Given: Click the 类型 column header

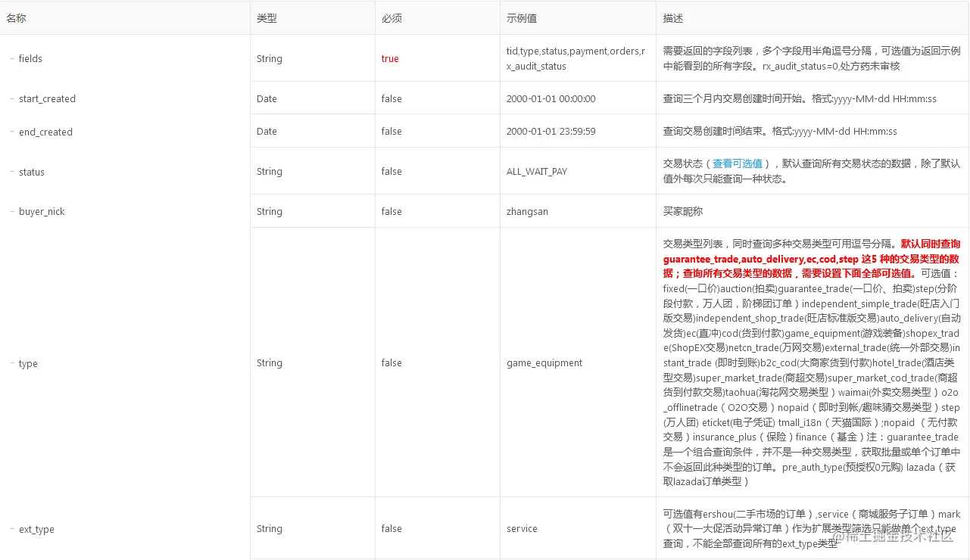Looking at the screenshot, I should tap(267, 17).
